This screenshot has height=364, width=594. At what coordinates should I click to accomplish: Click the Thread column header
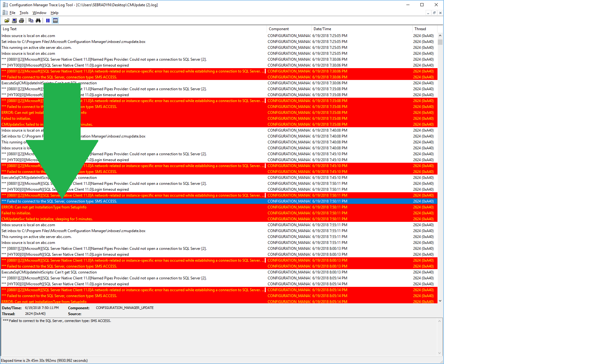pyautogui.click(x=425, y=29)
